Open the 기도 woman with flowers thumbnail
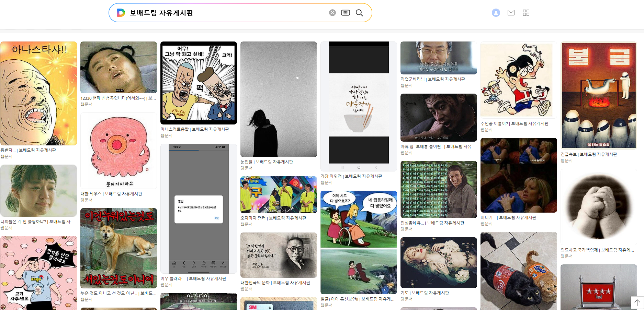 pyautogui.click(x=439, y=263)
